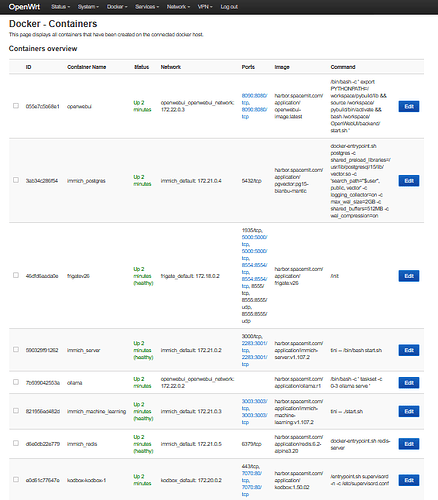438x500 pixels.
Task: Click the Containers overview heading
Action: click(43, 49)
